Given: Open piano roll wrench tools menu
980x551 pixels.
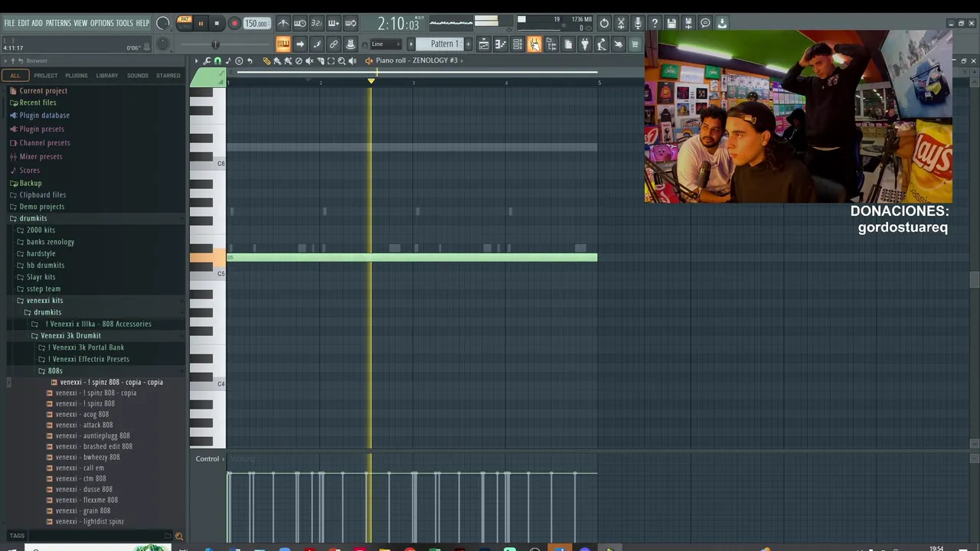Looking at the screenshot, I should [207, 60].
